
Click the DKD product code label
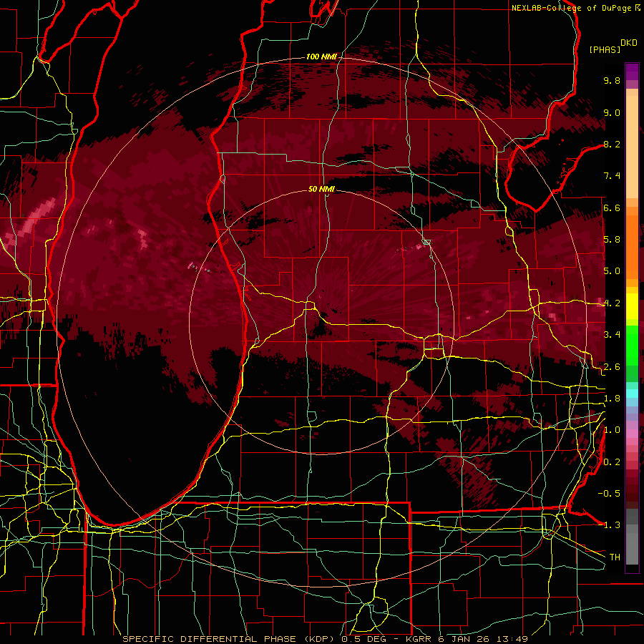628,43
